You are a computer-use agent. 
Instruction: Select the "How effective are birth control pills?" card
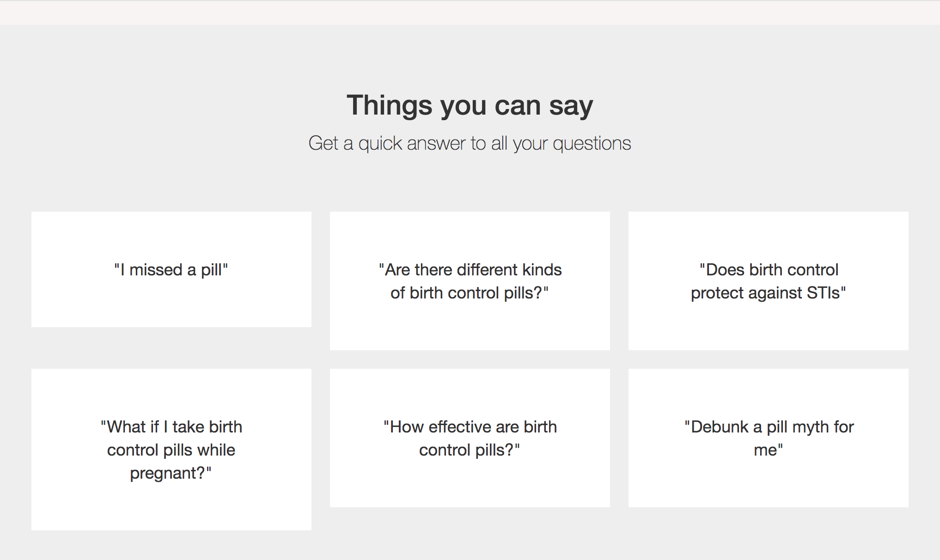point(470,438)
